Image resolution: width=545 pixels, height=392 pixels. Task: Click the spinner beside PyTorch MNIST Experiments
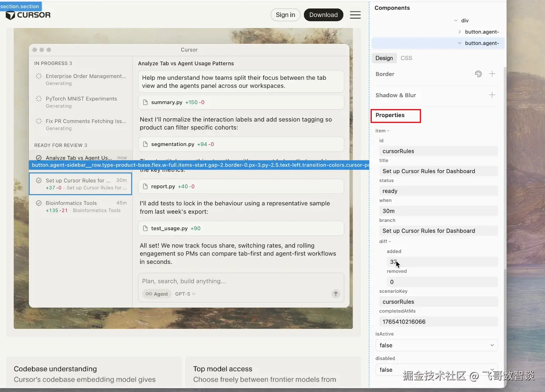pos(39,99)
